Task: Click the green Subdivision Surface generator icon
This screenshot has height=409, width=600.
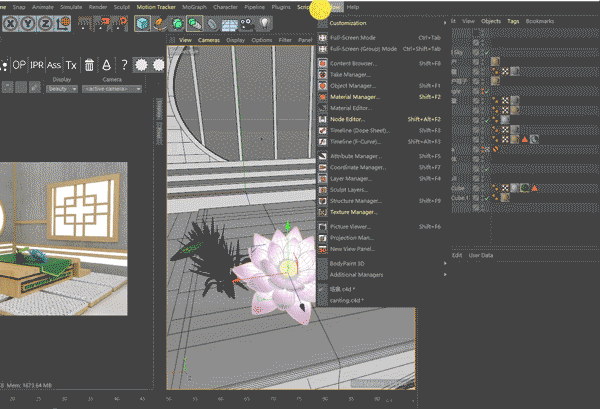Action: tap(177, 24)
